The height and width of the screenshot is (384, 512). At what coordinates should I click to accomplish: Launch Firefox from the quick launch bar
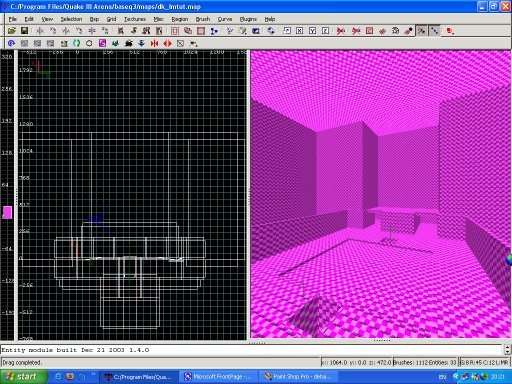70,377
